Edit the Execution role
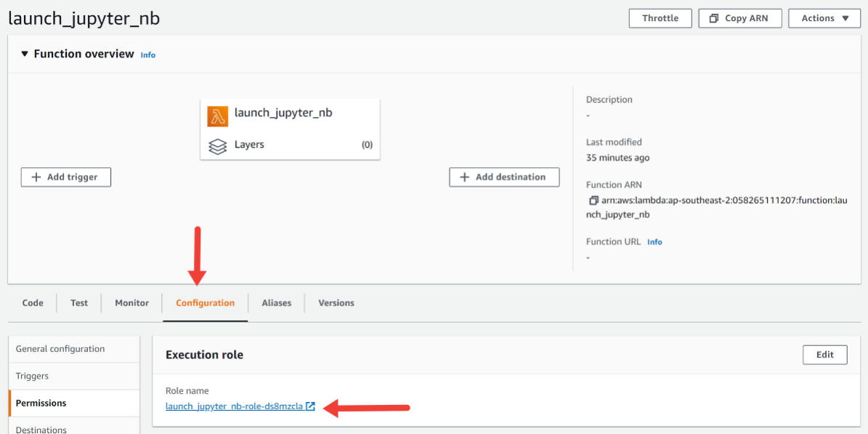 tap(824, 355)
